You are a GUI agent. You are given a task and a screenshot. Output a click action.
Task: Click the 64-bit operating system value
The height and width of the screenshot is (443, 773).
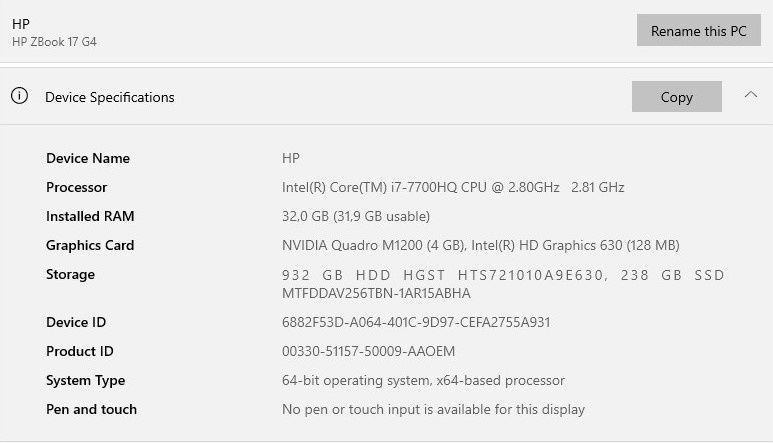pyautogui.click(x=423, y=380)
